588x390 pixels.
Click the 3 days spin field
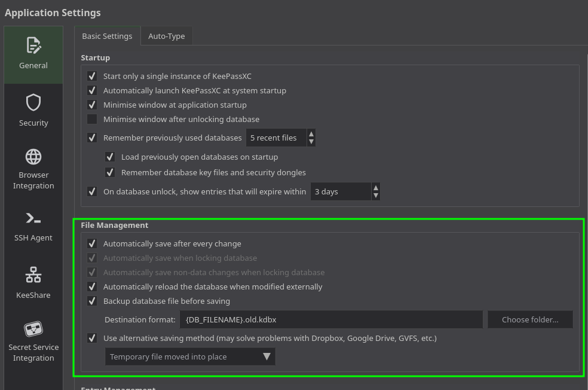tap(341, 191)
